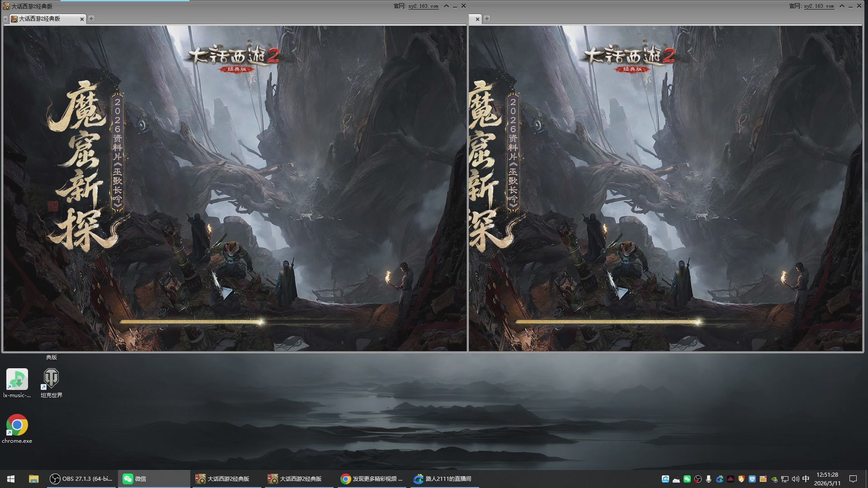Close the tab in right game window
This screenshot has height=488, width=868.
pyautogui.click(x=477, y=19)
